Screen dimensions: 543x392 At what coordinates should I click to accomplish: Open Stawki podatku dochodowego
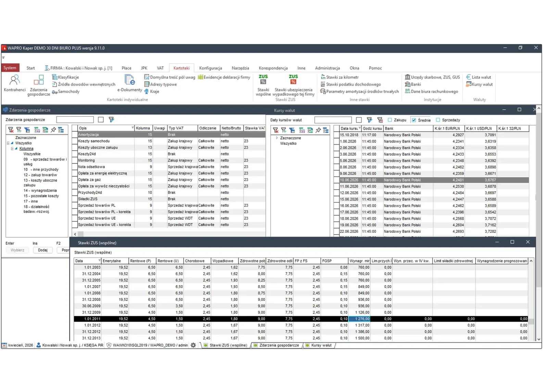(351, 85)
